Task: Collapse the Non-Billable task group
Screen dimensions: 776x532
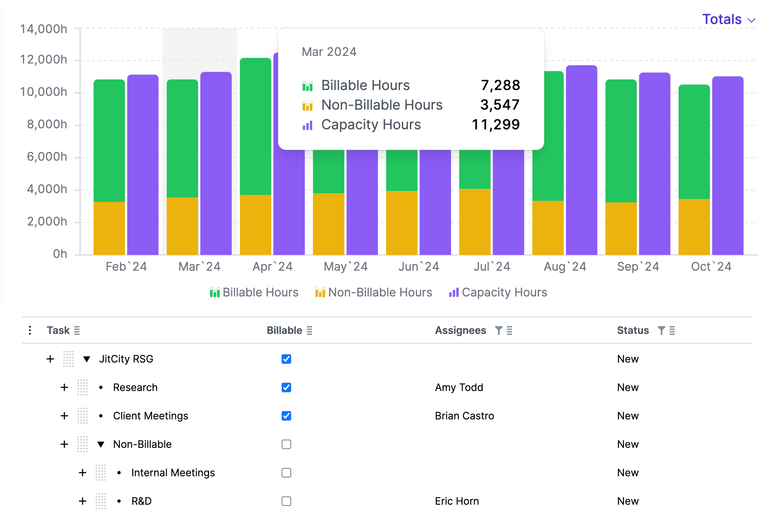Action: coord(101,444)
